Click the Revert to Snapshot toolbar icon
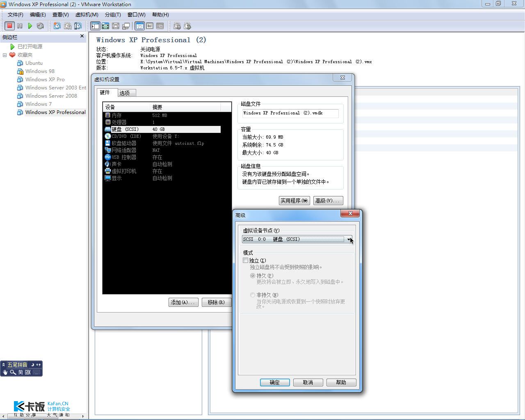This screenshot has height=420, width=525. pyautogui.click(x=67, y=26)
